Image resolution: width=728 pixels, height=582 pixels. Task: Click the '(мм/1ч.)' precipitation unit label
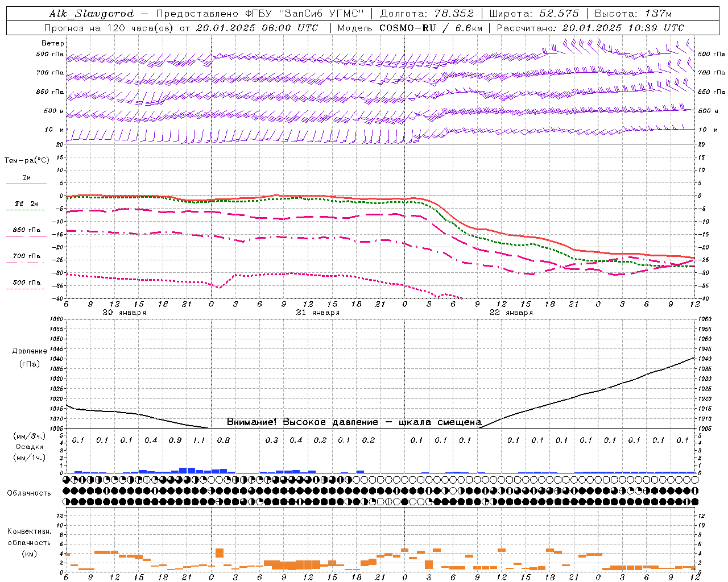pyautogui.click(x=30, y=458)
